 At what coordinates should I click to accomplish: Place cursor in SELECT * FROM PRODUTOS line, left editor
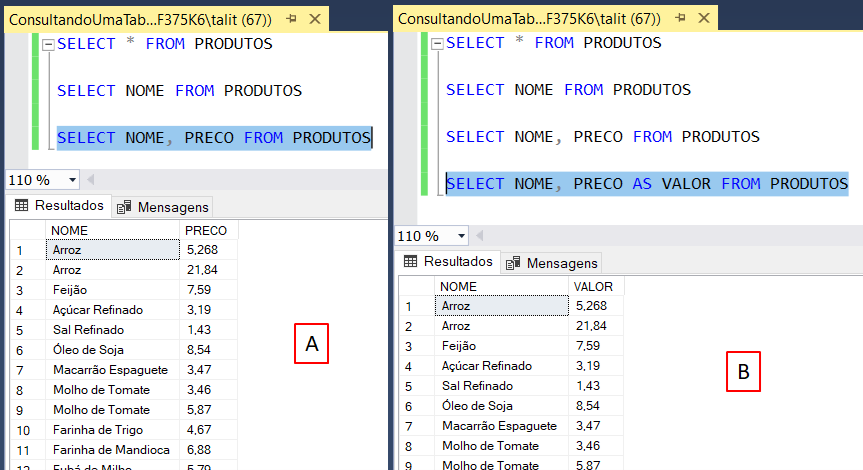[x=165, y=44]
